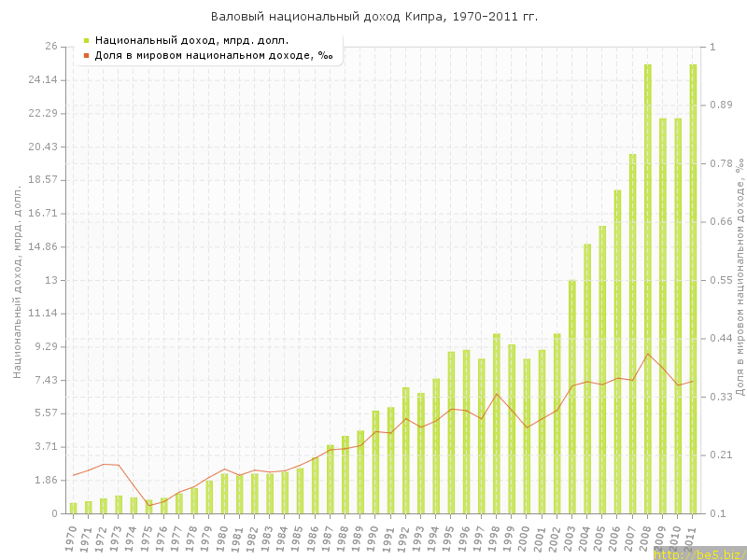Click the line low point at 1975
The height and width of the screenshot is (560, 747).
(x=148, y=506)
